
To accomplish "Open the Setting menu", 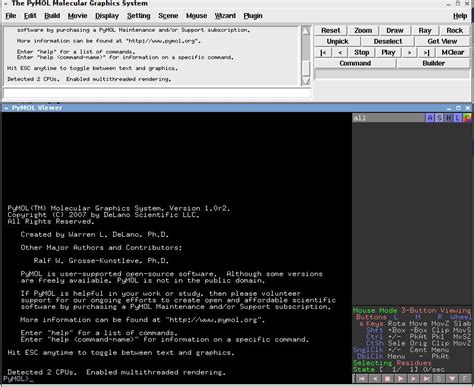I will (x=138, y=16).
